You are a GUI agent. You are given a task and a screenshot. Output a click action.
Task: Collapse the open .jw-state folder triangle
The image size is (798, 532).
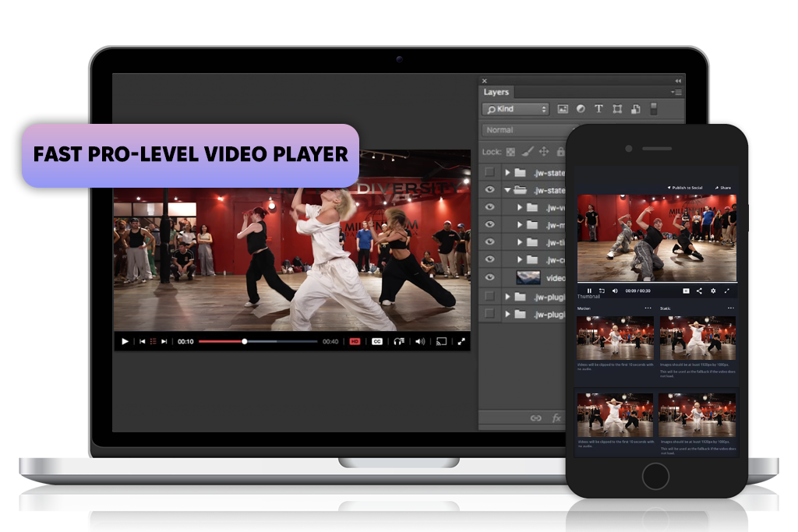pos(507,190)
